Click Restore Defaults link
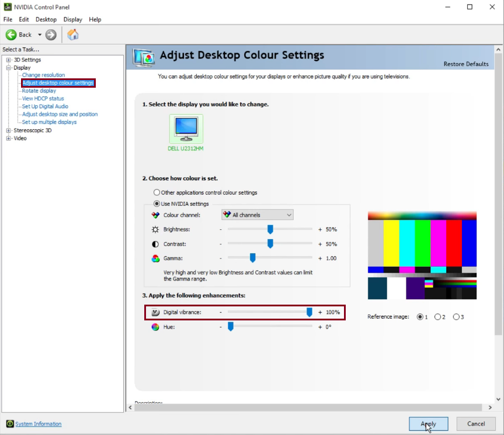Viewport: 504px width, 435px height. (x=466, y=64)
